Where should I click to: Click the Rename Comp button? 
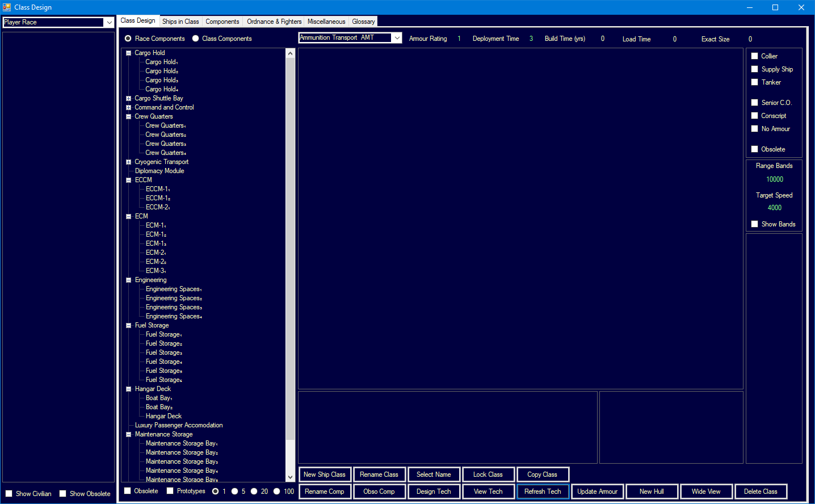pos(325,492)
